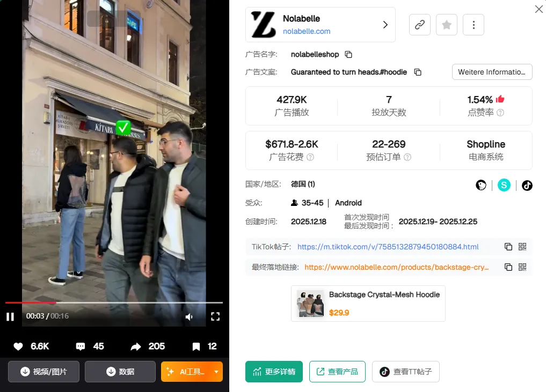The image size is (546, 392).
Task: Click the comments bubble icon
Action: click(81, 346)
